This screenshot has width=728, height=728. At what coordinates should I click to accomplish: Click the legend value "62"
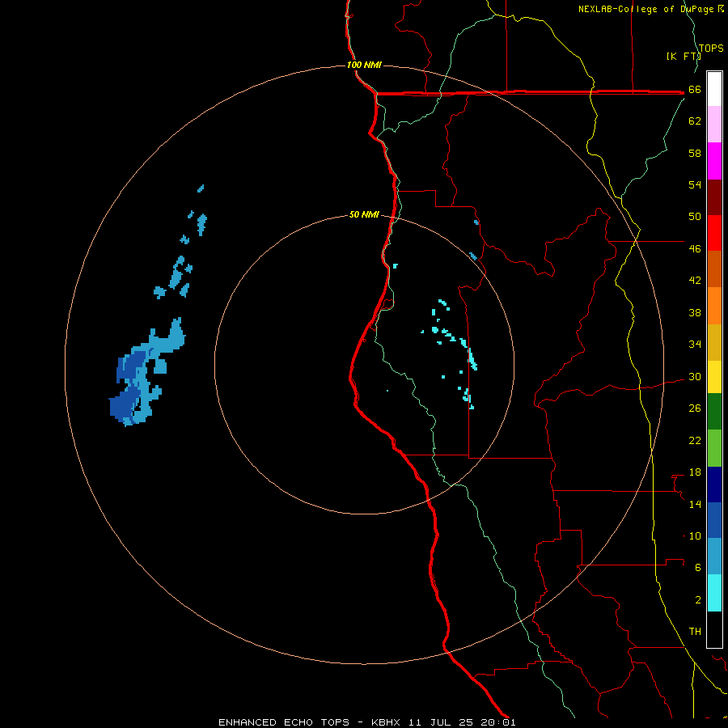pos(695,121)
